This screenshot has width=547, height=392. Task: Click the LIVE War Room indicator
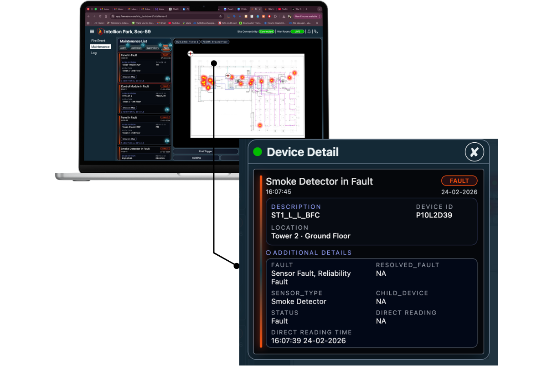click(x=297, y=31)
